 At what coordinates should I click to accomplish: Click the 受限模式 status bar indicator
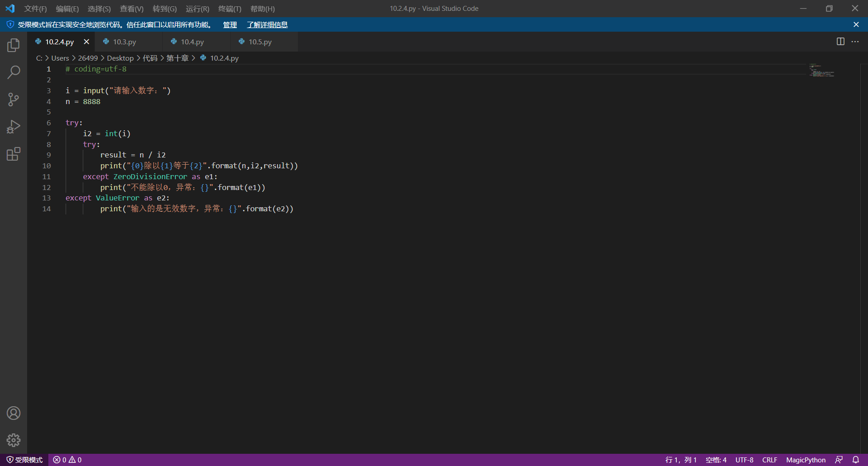[x=25, y=460]
